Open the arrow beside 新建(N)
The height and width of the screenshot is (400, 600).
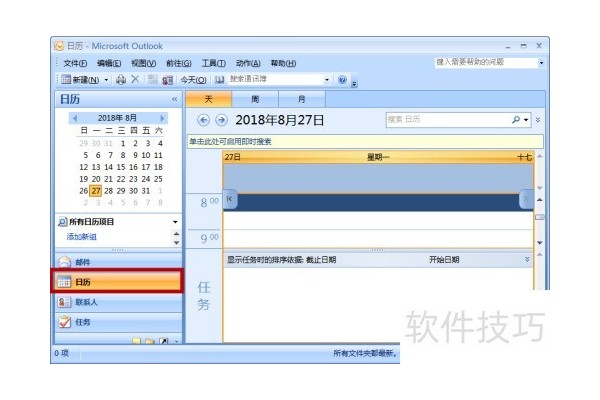point(106,80)
